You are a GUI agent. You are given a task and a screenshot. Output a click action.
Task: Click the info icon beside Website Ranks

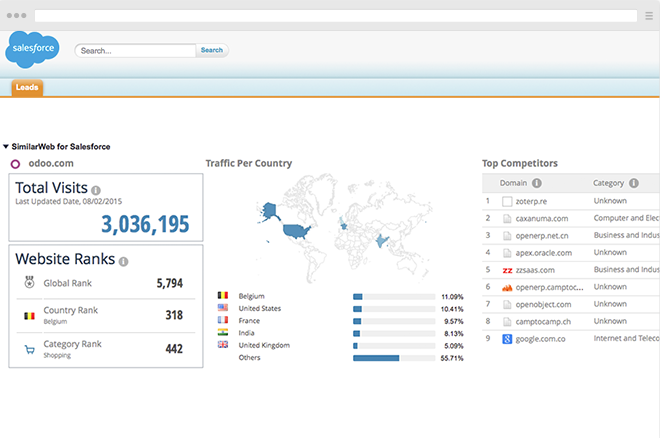123,262
